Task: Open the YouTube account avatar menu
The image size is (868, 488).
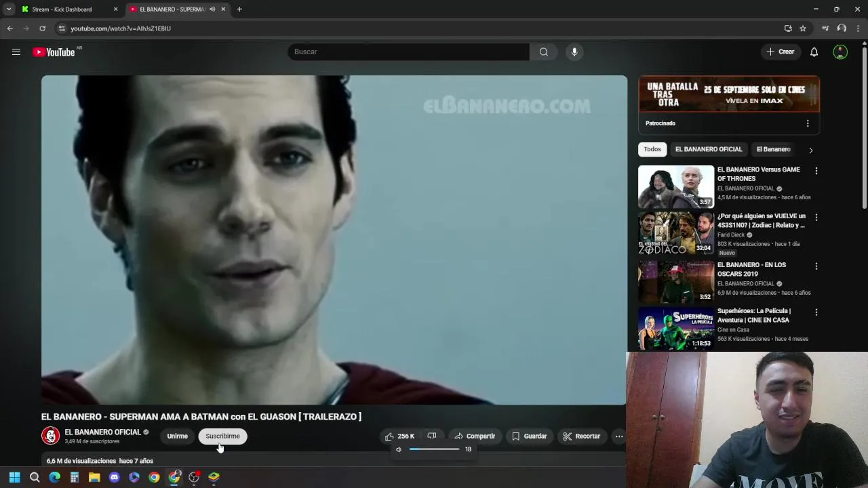Action: pyautogui.click(x=840, y=52)
